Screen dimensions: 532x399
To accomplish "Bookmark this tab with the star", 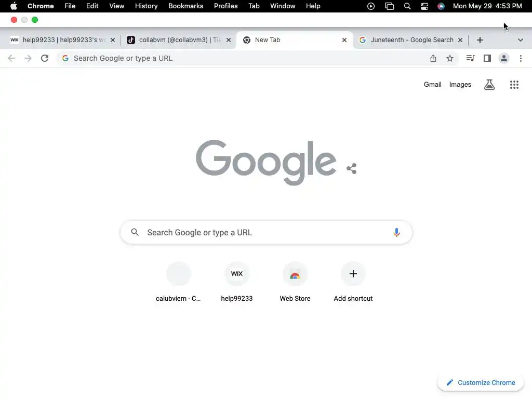I will coord(450,58).
